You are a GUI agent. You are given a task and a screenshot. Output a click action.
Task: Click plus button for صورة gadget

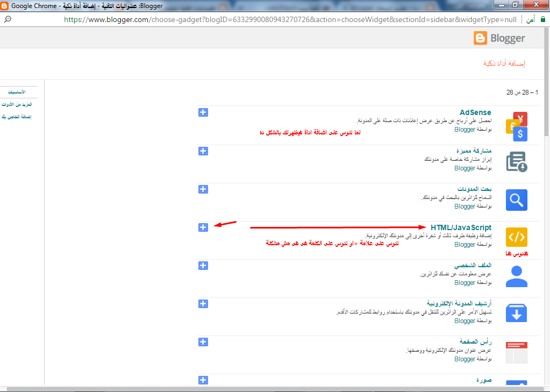tap(203, 380)
